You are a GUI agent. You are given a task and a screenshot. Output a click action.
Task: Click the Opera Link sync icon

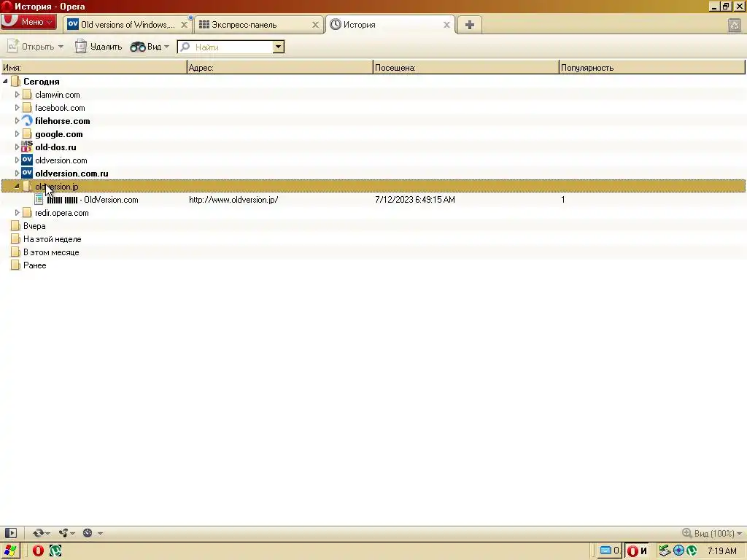(x=39, y=533)
